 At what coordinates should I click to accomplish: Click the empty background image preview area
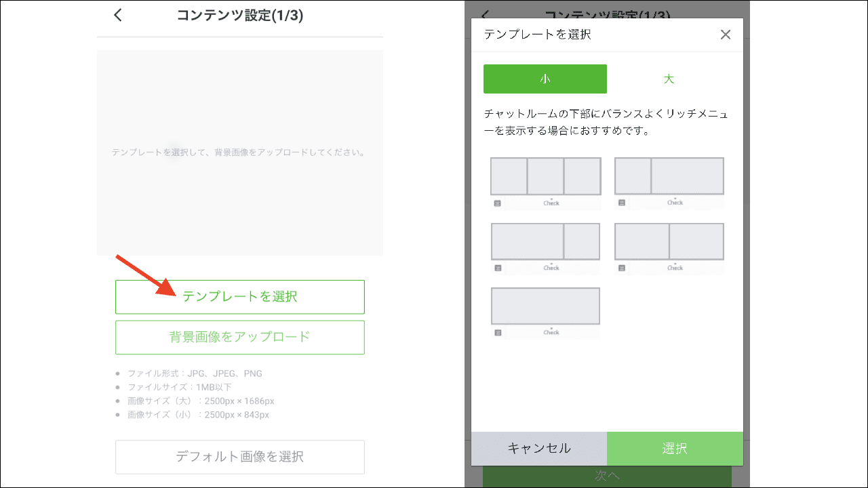point(239,152)
